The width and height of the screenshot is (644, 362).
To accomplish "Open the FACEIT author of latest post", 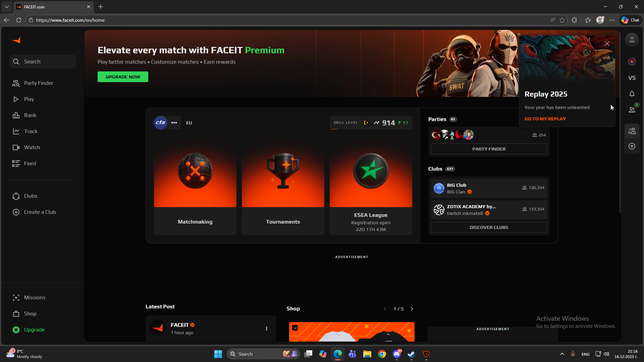I will 180,325.
